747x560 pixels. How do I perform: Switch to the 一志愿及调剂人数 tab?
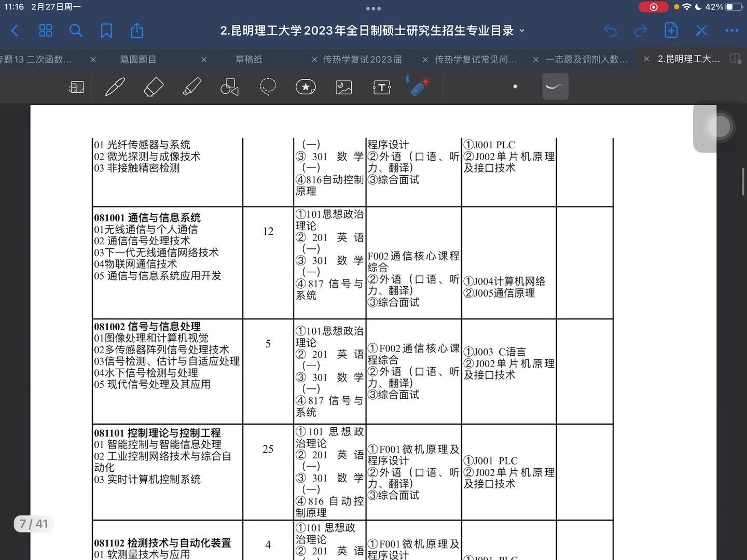[x=586, y=60]
